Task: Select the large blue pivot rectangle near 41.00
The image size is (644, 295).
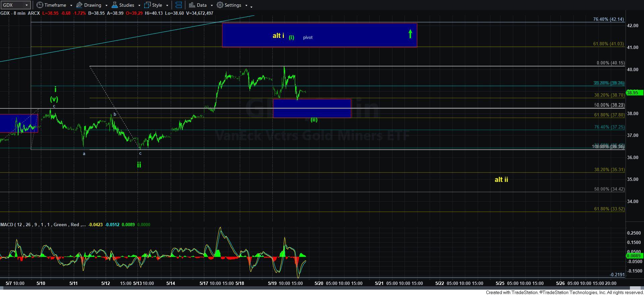Action: 319,35
